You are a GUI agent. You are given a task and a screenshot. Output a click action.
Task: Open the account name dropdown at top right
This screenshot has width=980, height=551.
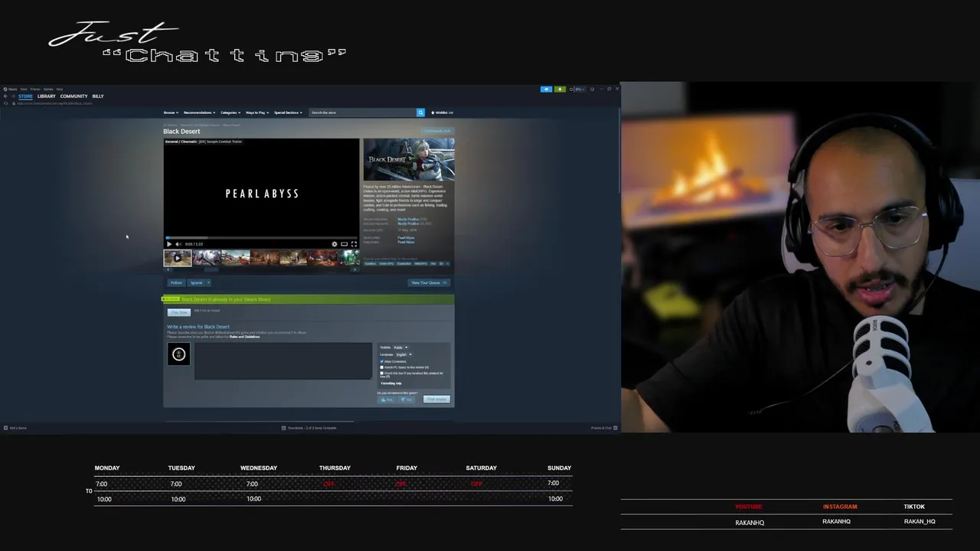580,89
